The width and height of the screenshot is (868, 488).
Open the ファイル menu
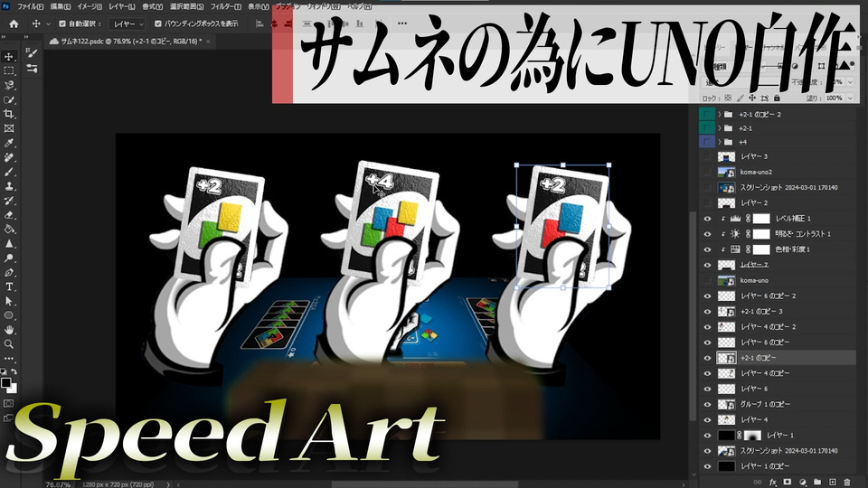click(30, 6)
